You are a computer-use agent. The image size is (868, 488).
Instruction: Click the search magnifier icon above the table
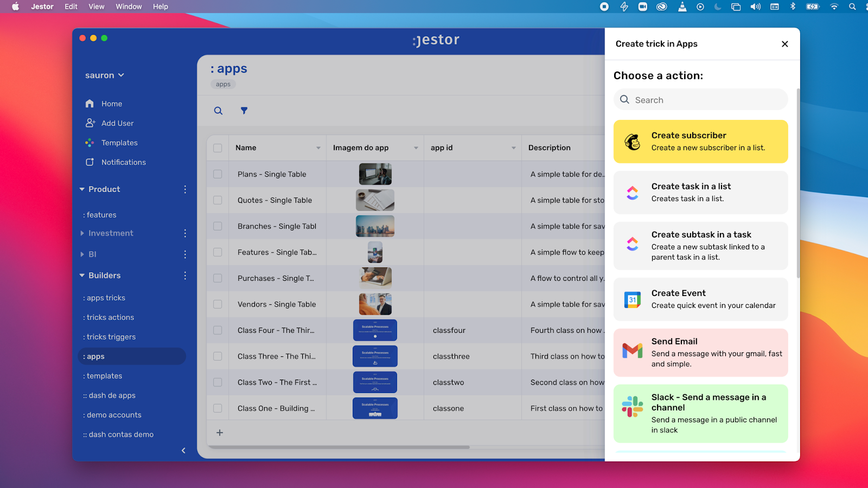(x=218, y=111)
